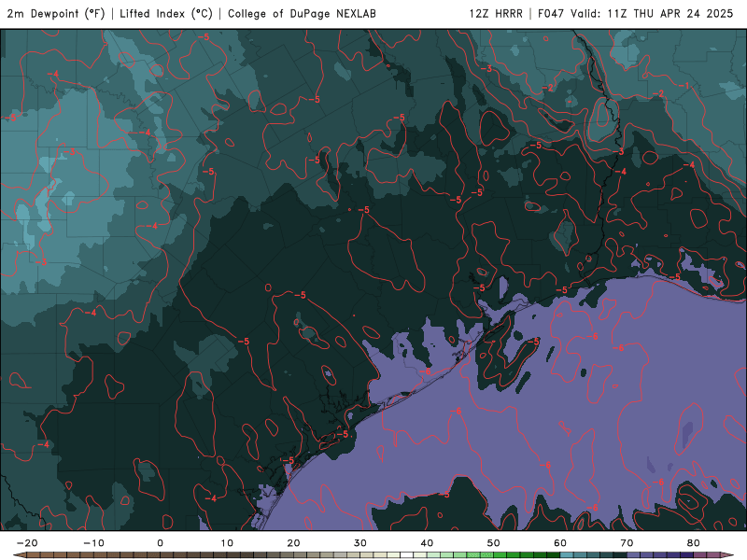Click the "Lifted Index (°C)" title text
Image resolution: width=747 pixels, height=560 pixels.
166,14
